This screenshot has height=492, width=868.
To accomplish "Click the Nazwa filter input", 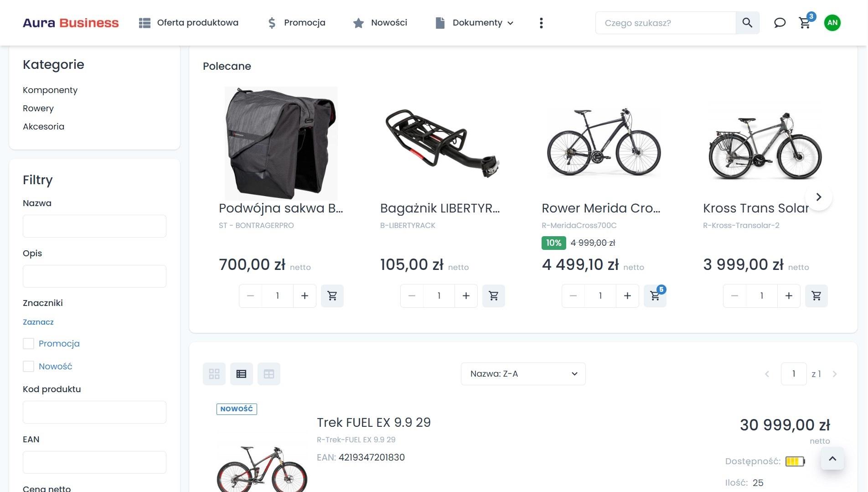I will tap(94, 226).
